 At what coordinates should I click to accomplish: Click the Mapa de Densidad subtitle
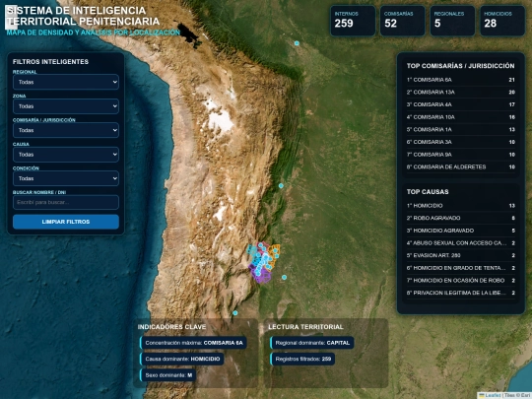(93, 33)
